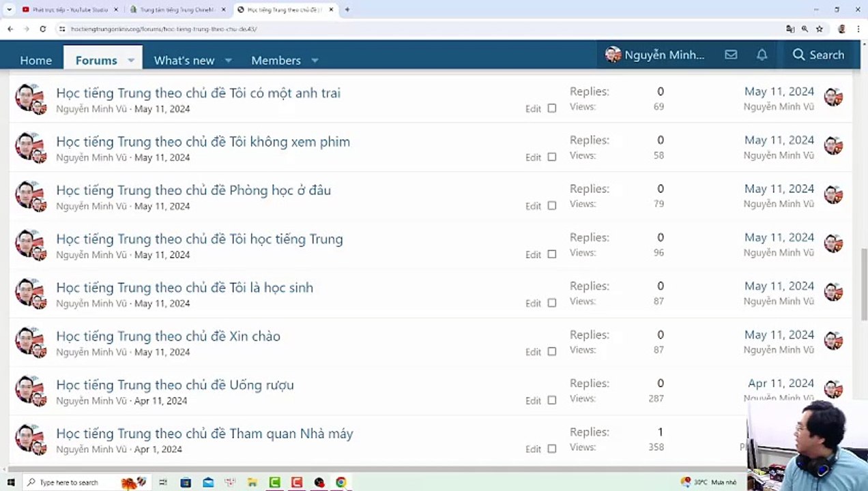Image resolution: width=868 pixels, height=491 pixels.
Task: Click the Search magnifier button
Action: point(818,55)
